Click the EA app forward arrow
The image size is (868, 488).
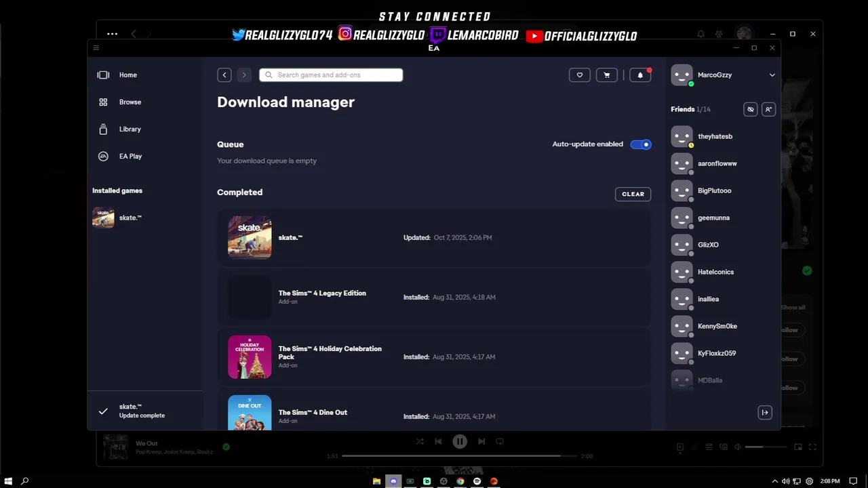[244, 75]
